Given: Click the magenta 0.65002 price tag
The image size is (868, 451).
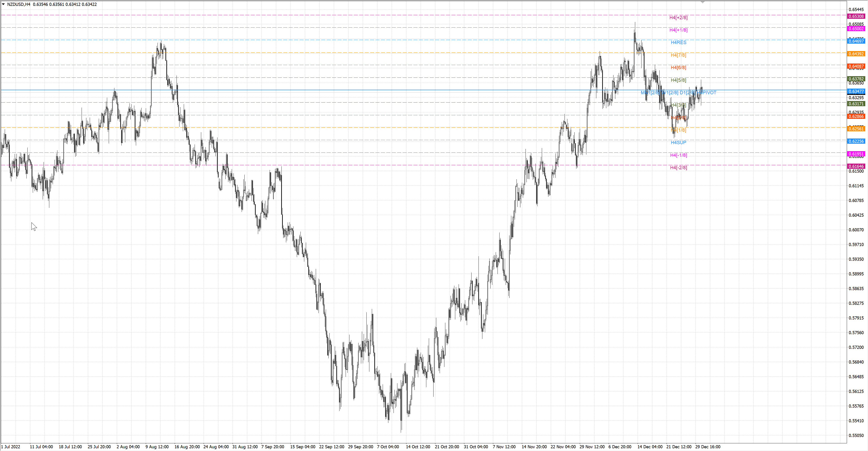Looking at the screenshot, I should [856, 29].
